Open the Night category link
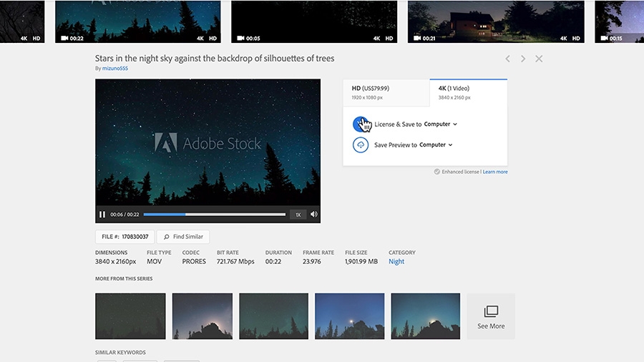644x362 pixels. (396, 261)
